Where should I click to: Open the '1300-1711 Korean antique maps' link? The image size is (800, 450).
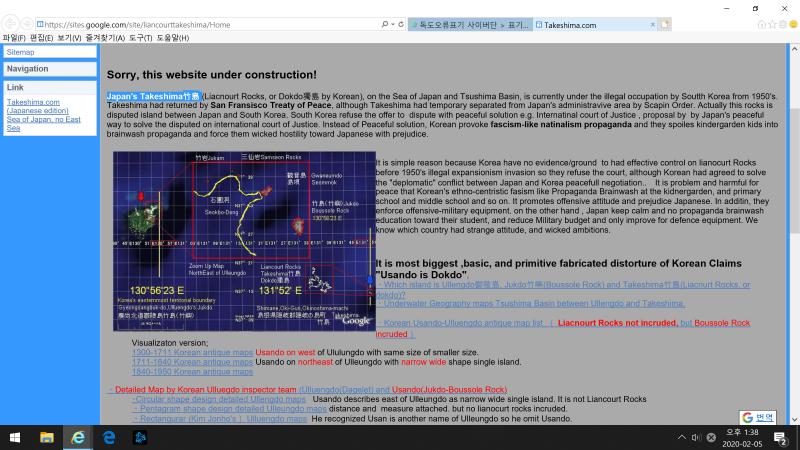point(192,352)
